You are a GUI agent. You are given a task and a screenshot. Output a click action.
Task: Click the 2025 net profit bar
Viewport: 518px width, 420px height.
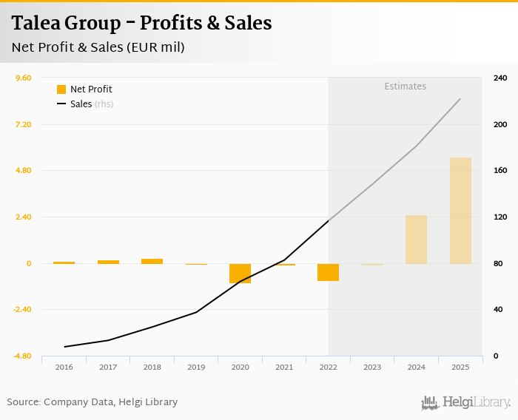[460, 211]
